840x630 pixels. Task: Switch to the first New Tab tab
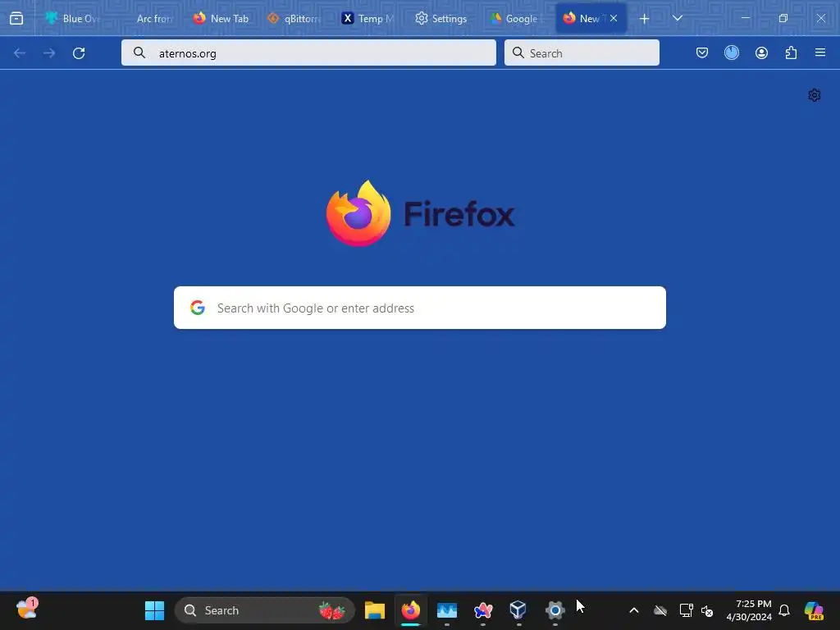point(221,18)
